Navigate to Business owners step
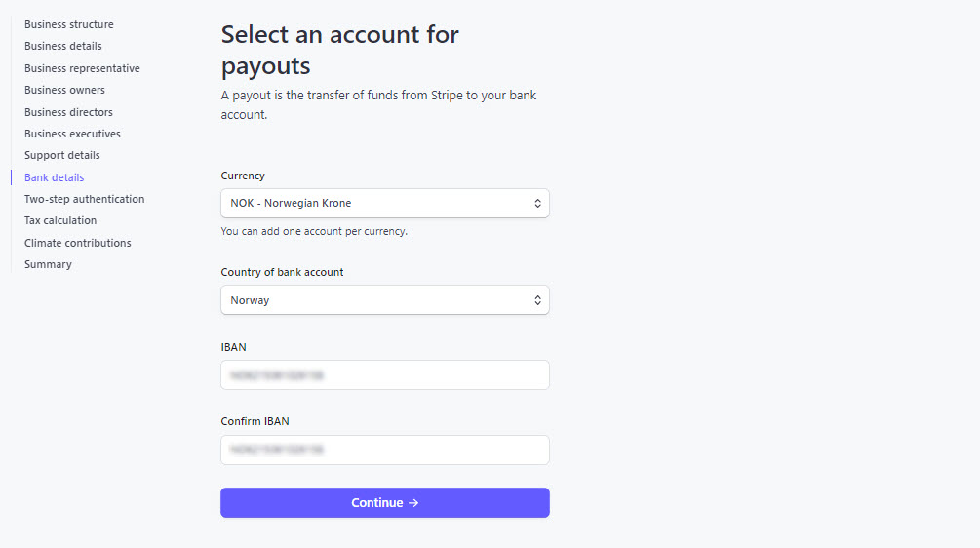Image resolution: width=980 pixels, height=548 pixels. tap(64, 90)
